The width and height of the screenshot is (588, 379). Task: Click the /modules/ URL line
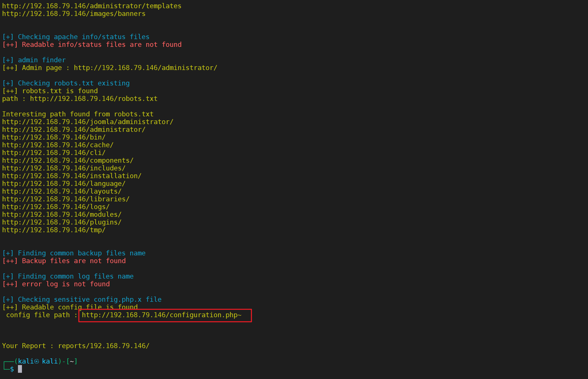click(62, 215)
